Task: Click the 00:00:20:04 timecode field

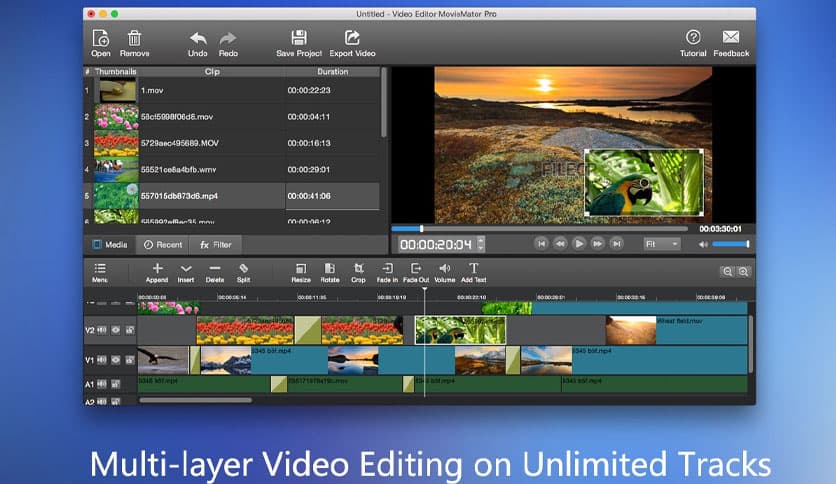Action: [436, 244]
